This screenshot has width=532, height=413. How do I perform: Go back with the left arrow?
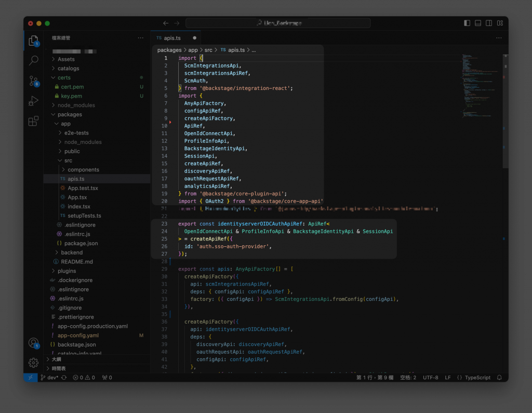[166, 23]
